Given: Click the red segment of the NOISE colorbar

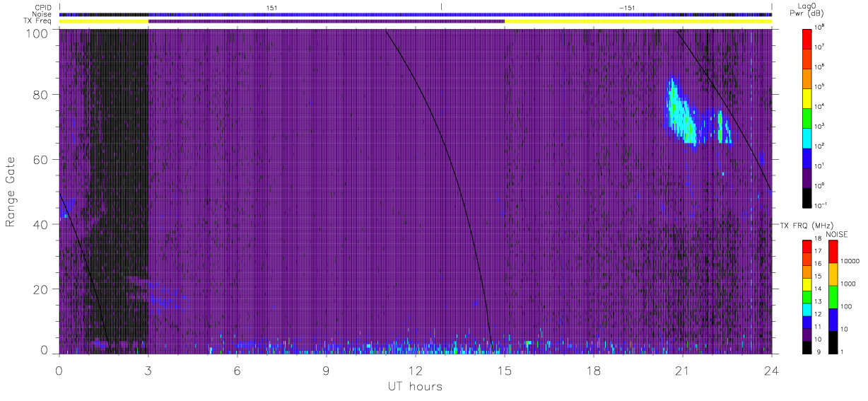Looking at the screenshot, I should (833, 251).
